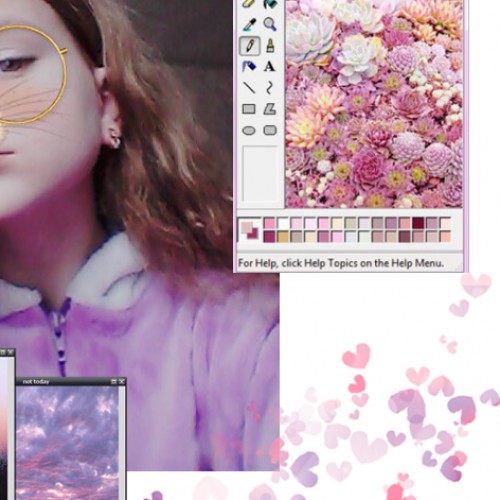Close the "not today" window
This screenshot has height=500, width=500.
coord(121,381)
